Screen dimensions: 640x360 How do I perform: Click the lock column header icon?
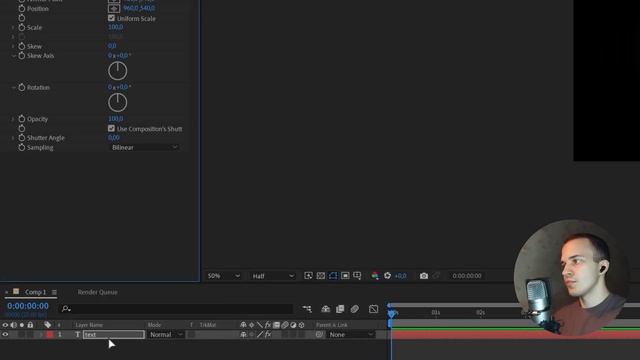click(30, 325)
